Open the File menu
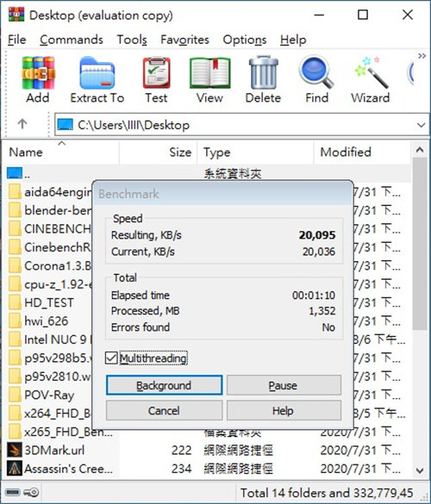The width and height of the screenshot is (431, 504). point(16,40)
